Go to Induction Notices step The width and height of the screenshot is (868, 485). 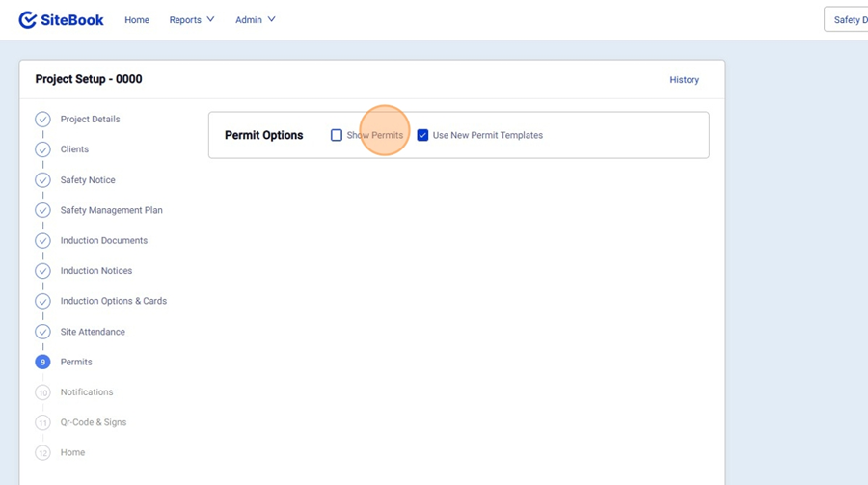click(x=96, y=271)
